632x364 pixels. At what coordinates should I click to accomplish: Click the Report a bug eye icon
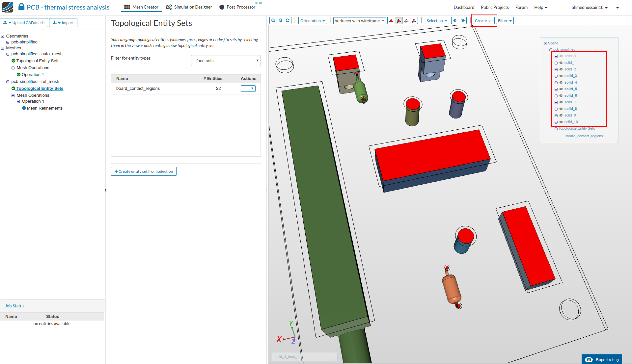589,360
